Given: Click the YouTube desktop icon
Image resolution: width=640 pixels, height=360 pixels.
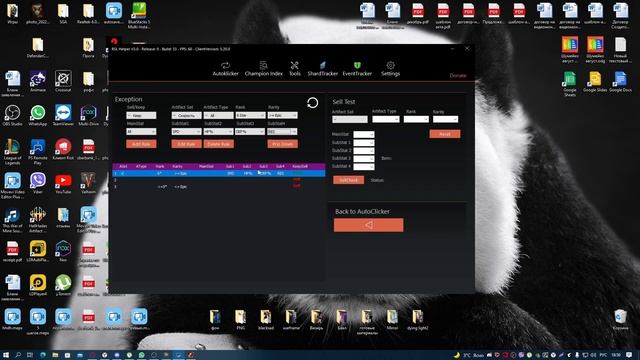Looking at the screenshot, I should pyautogui.click(x=63, y=183).
